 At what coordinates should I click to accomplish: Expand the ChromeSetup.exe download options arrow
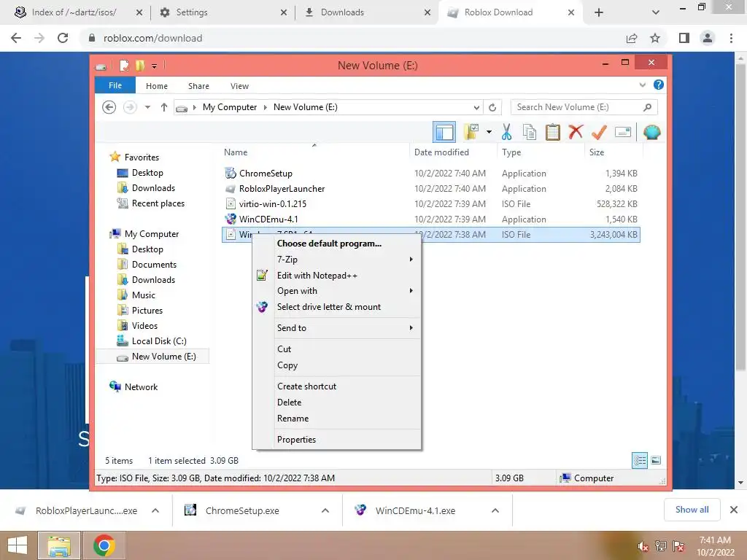pos(325,510)
